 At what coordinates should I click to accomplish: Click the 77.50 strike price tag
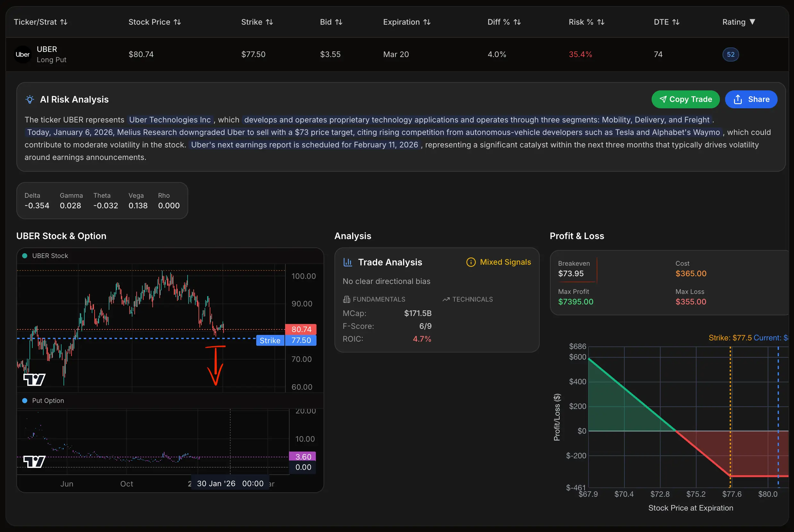coord(301,340)
